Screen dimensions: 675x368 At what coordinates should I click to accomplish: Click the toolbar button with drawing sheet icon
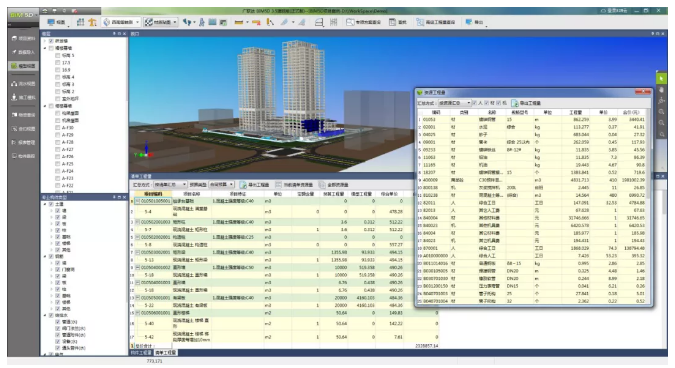click(398, 22)
